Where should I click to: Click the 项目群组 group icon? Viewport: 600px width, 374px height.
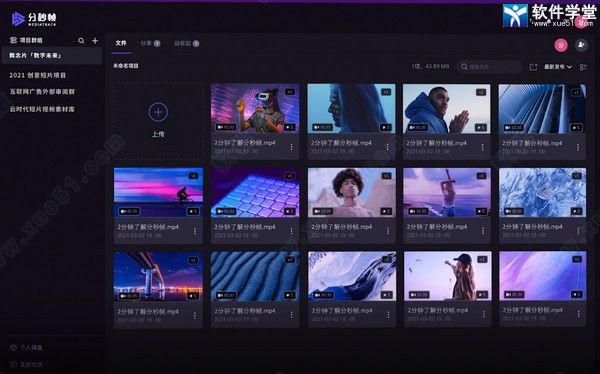13,40
